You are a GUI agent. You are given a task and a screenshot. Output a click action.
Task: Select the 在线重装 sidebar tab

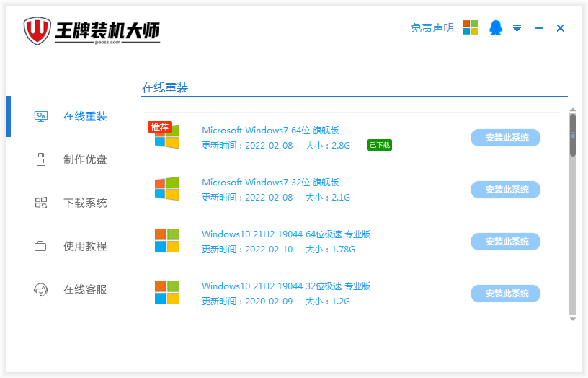(85, 116)
